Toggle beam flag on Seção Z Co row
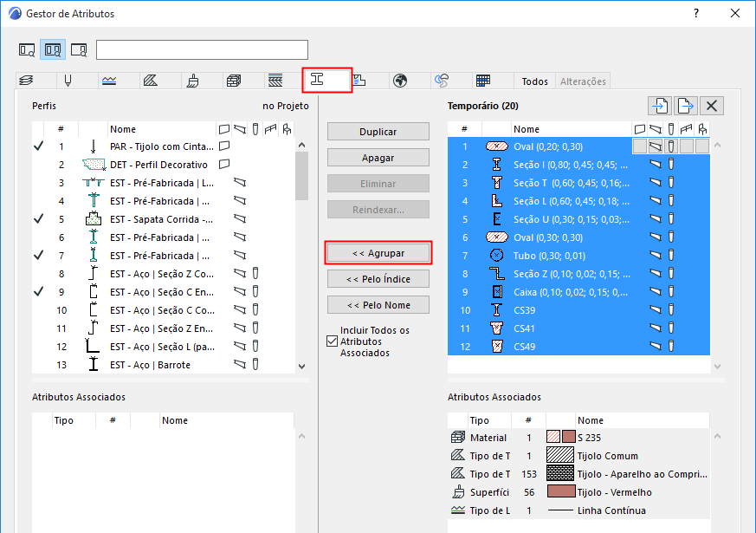The image size is (756, 533). pos(240,274)
